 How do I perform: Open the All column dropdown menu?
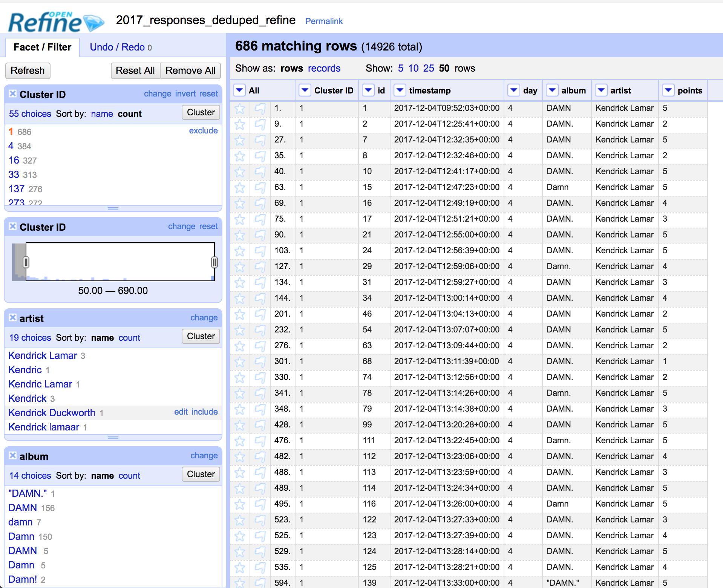[239, 90]
